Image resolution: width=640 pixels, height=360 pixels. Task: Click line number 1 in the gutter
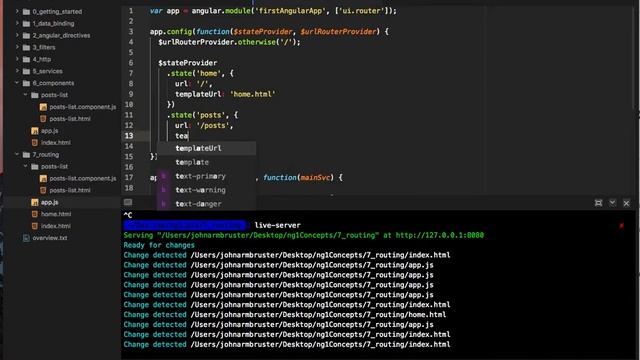tap(131, 11)
